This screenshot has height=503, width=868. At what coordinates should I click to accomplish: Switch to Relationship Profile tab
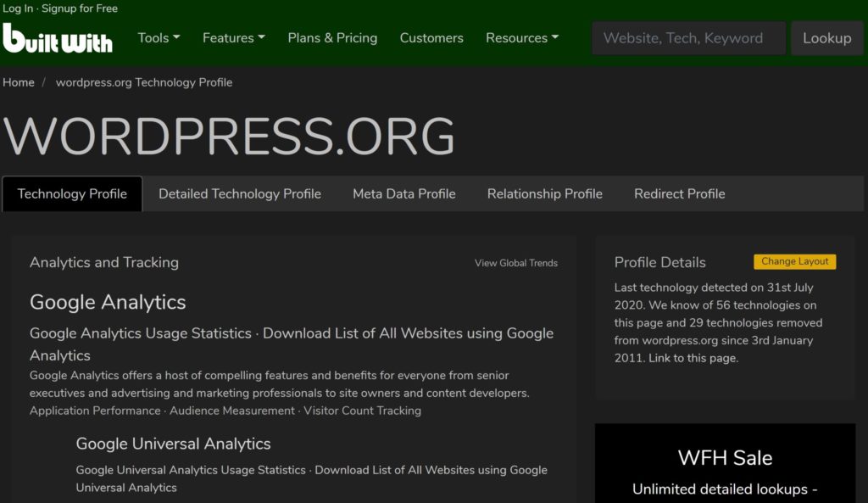click(x=545, y=194)
